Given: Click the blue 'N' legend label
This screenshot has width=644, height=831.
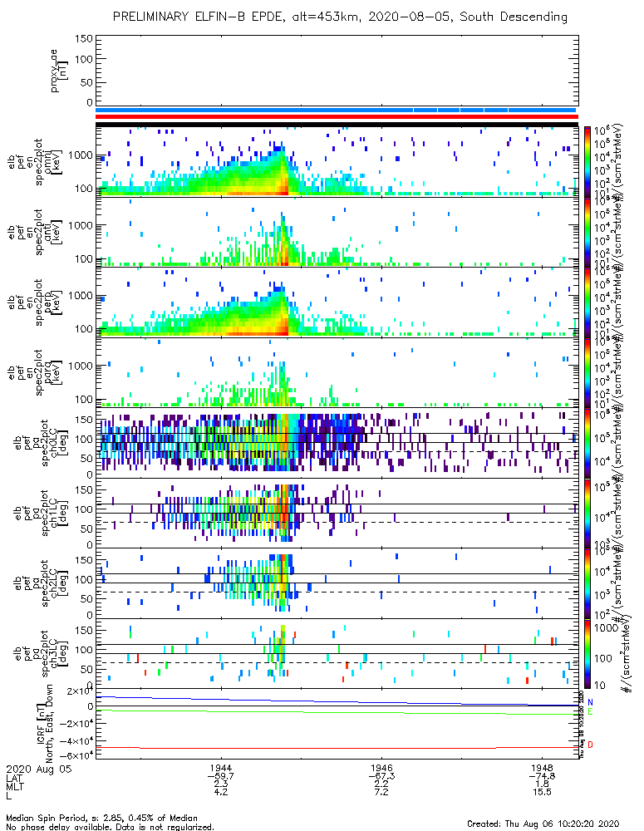Looking at the screenshot, I should (x=590, y=702).
